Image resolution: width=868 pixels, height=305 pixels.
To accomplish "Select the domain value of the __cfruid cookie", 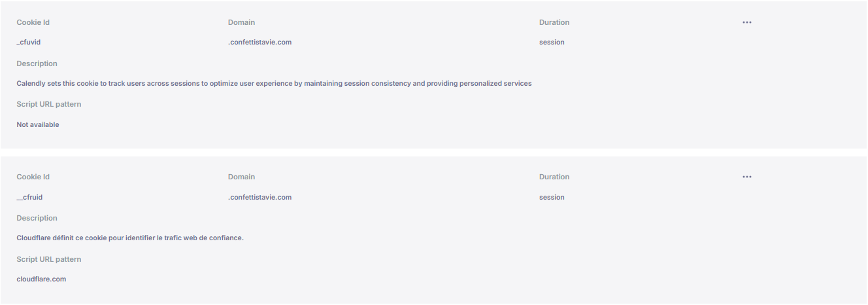I will point(259,197).
